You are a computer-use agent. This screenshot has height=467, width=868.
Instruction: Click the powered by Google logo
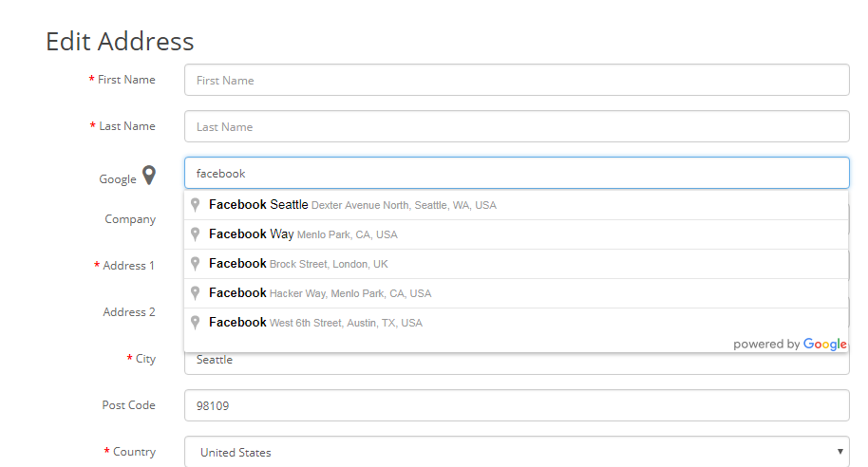pos(790,345)
